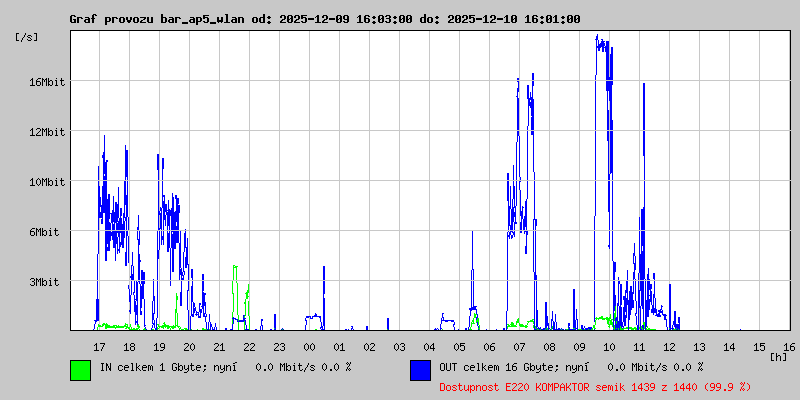Click the 19 hour tick label

coord(159,347)
